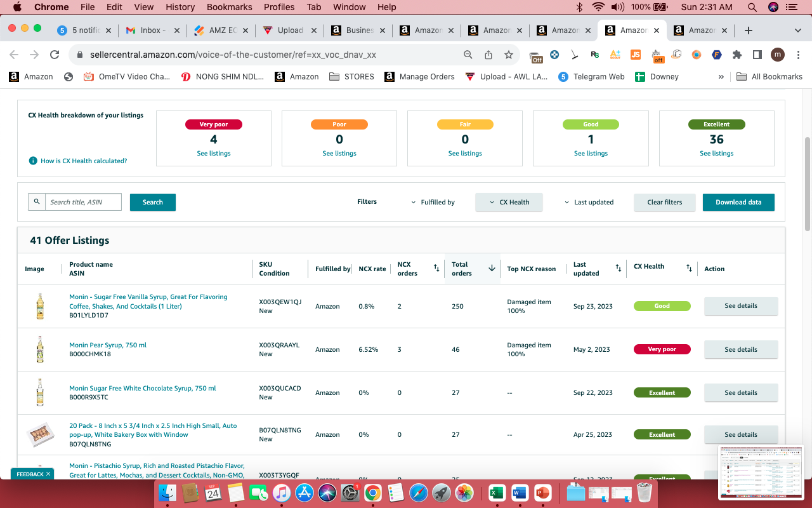Click the zoom magnifier icon in the address bar
This screenshot has height=508, width=812.
(468, 55)
